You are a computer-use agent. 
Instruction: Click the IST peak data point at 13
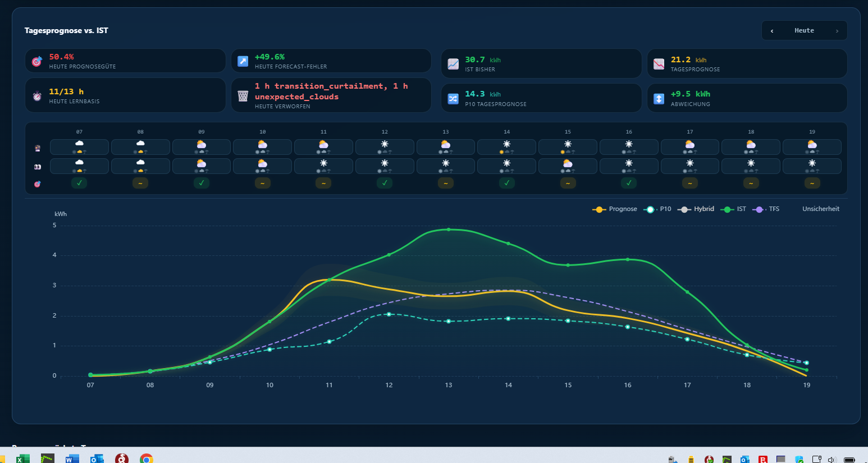448,230
